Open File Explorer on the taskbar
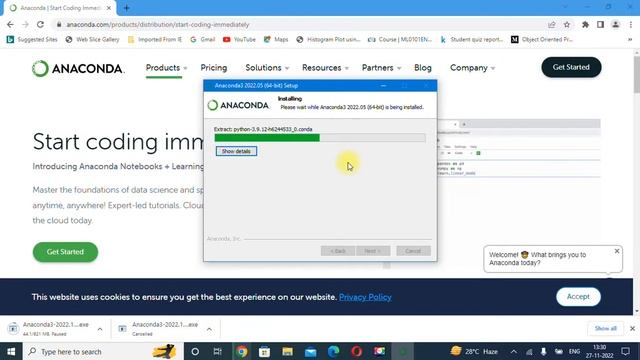The width and height of the screenshot is (640, 360). point(287,351)
